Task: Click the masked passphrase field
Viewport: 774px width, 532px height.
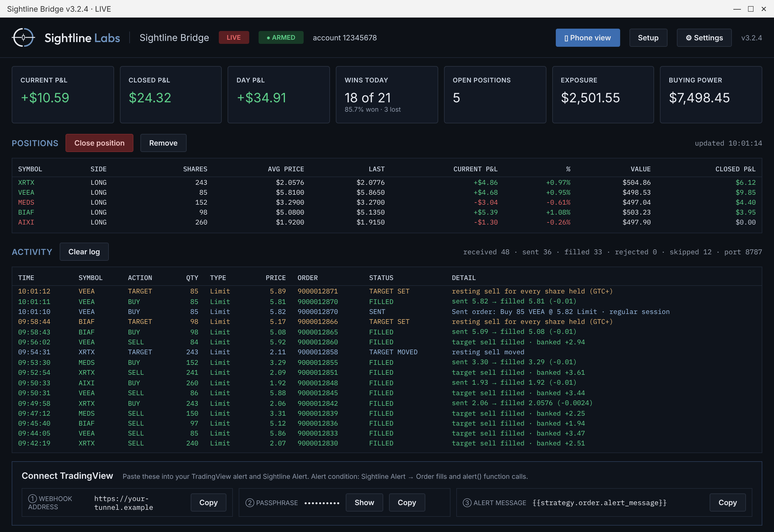Action: click(x=321, y=503)
